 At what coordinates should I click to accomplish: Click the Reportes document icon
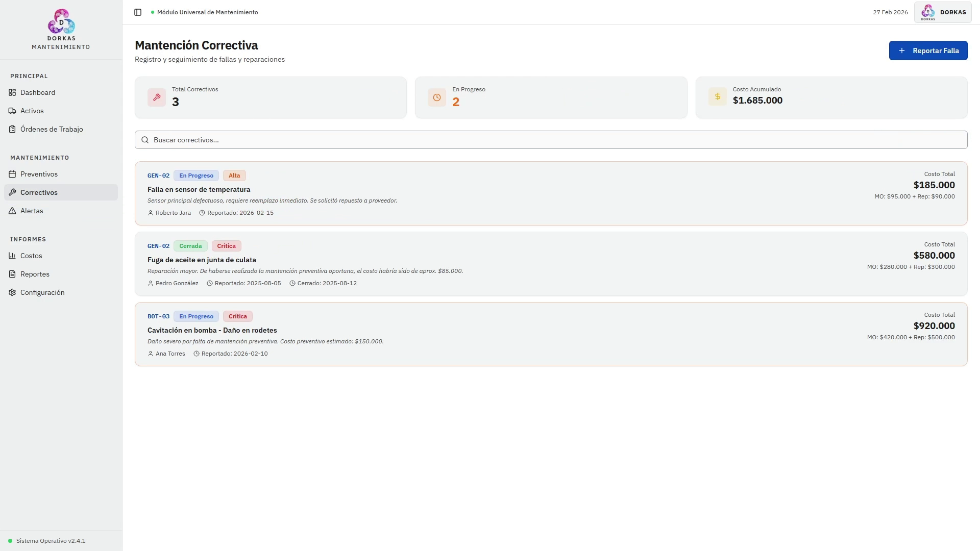tap(12, 274)
